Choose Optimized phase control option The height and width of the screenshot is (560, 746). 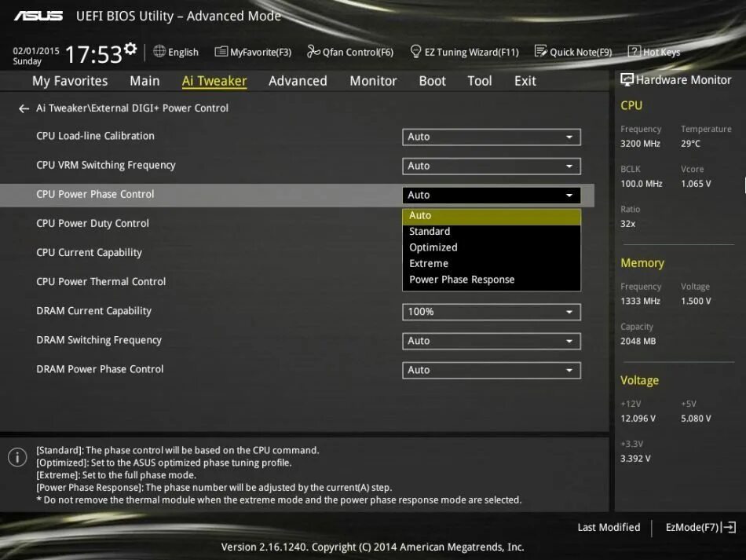click(492, 247)
